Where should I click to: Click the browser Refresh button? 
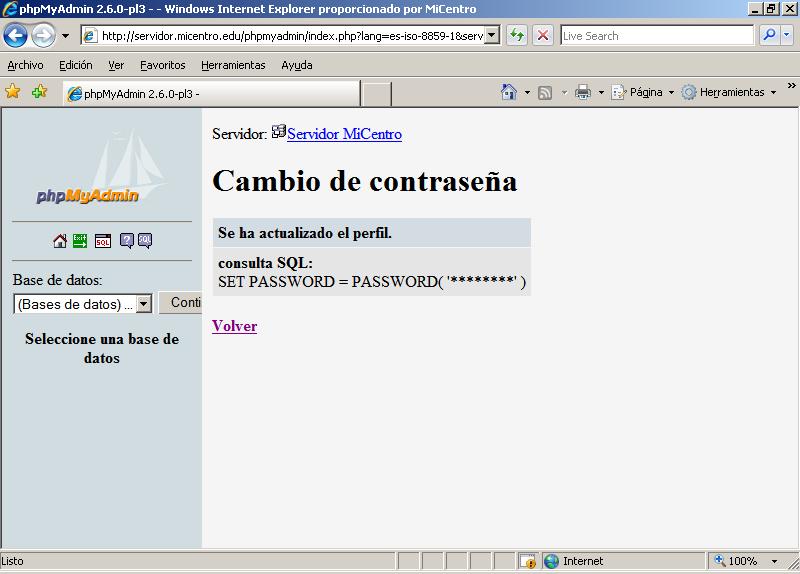coord(517,35)
